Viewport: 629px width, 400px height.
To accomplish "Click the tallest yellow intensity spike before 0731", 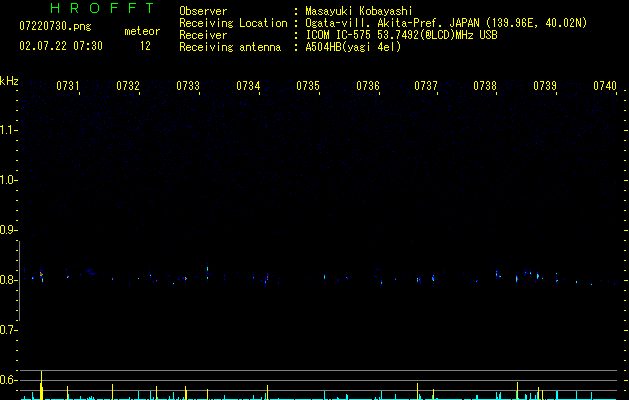I will [x=41, y=385].
